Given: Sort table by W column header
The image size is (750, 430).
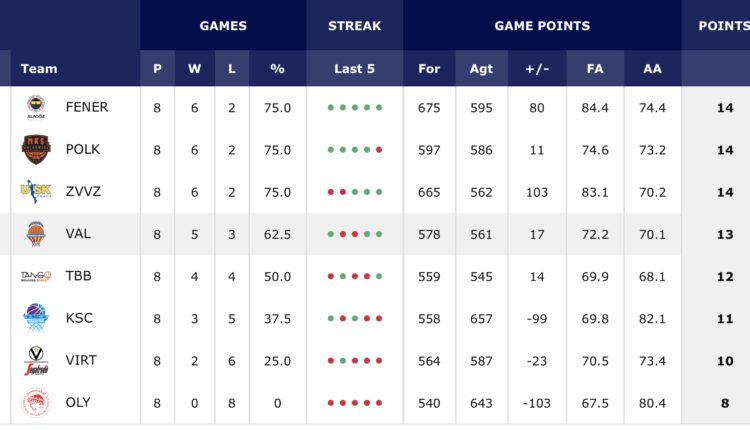Looking at the screenshot, I should (x=194, y=69).
